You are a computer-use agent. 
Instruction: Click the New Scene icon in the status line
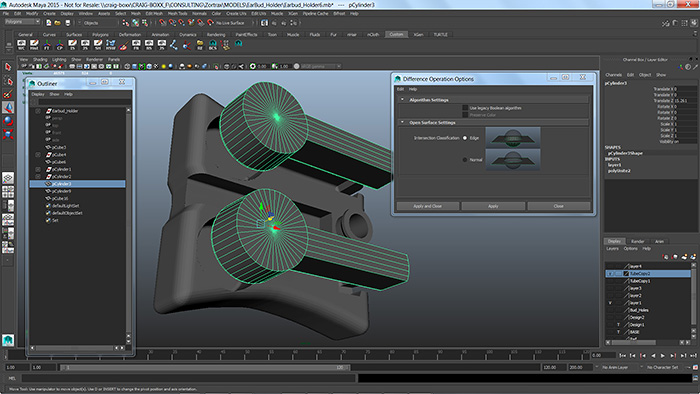(49, 23)
